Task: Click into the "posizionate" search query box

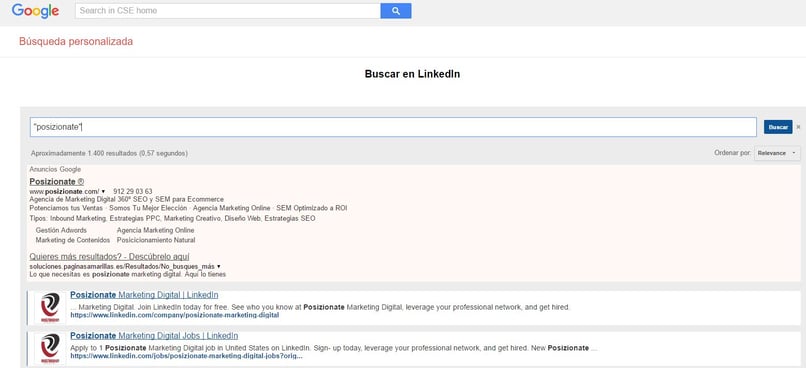Action: coord(393,127)
